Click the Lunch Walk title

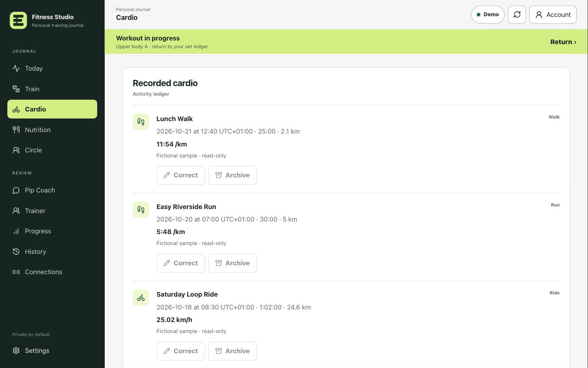coord(175,119)
